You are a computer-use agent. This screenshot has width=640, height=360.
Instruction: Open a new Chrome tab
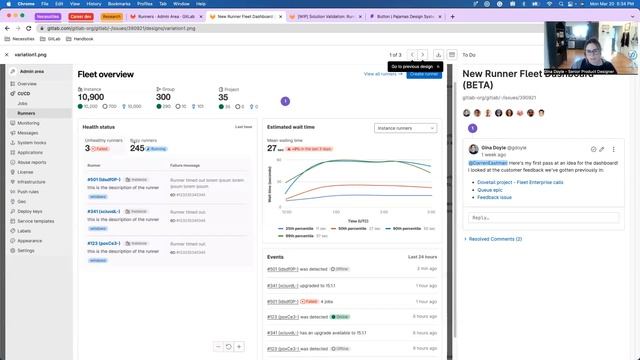[452, 17]
